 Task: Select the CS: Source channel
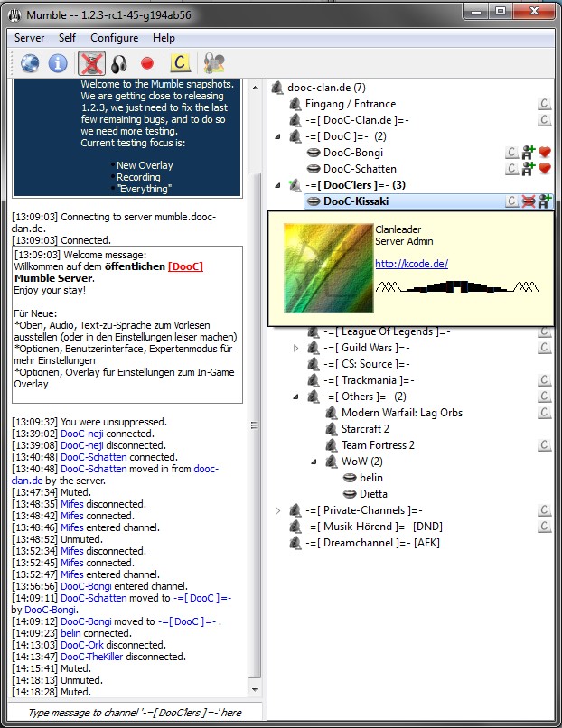coord(367,364)
